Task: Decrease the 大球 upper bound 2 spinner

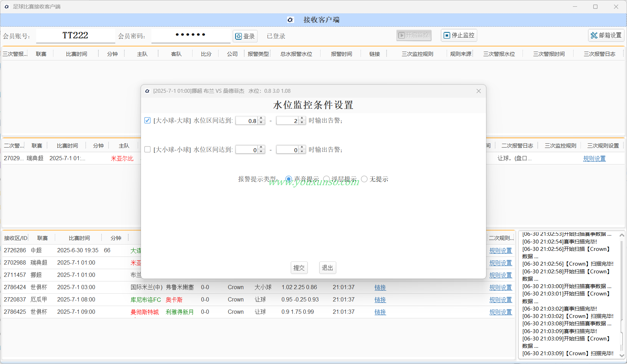Action: 302,123
